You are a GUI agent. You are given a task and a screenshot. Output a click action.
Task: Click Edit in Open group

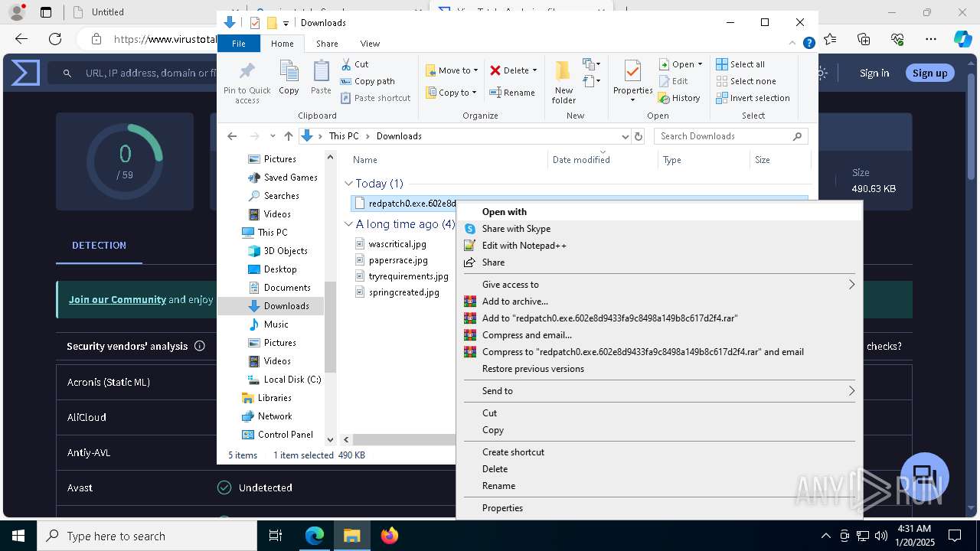[x=674, y=81]
